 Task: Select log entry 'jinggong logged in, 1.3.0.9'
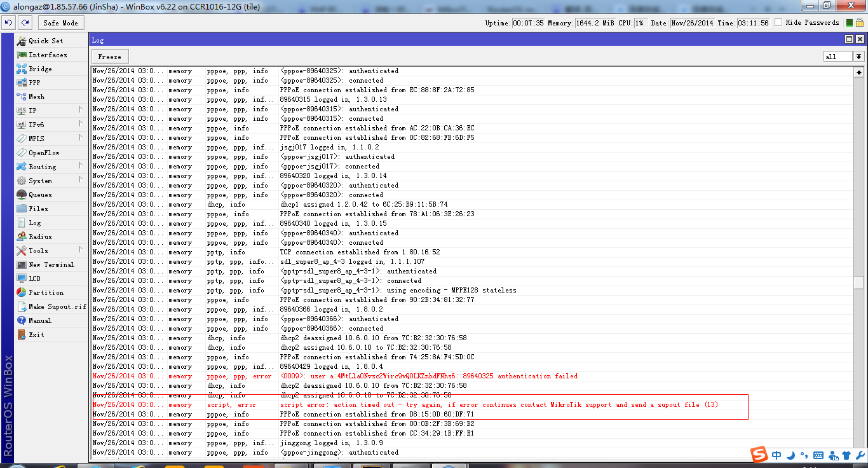click(x=472, y=443)
